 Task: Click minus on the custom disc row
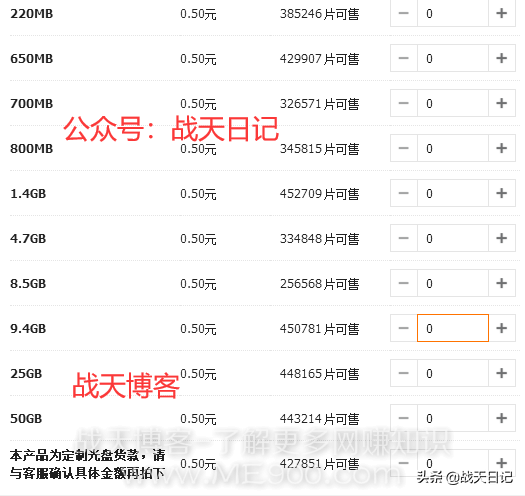[404, 463]
